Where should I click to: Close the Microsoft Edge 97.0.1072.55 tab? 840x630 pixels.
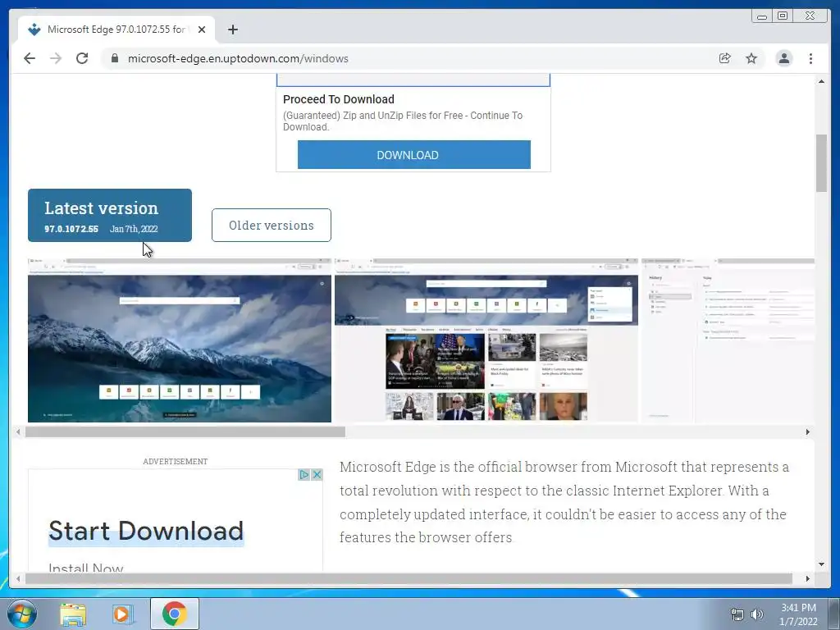click(202, 30)
